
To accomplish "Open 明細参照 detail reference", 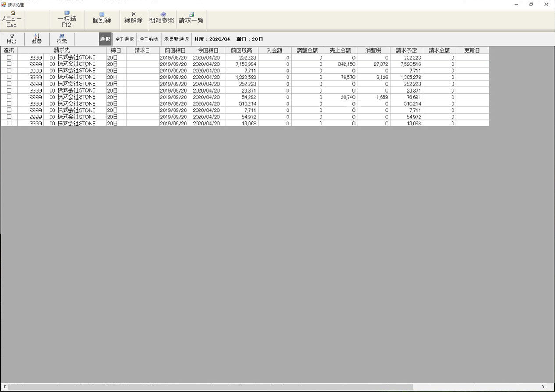I will pos(162,14).
